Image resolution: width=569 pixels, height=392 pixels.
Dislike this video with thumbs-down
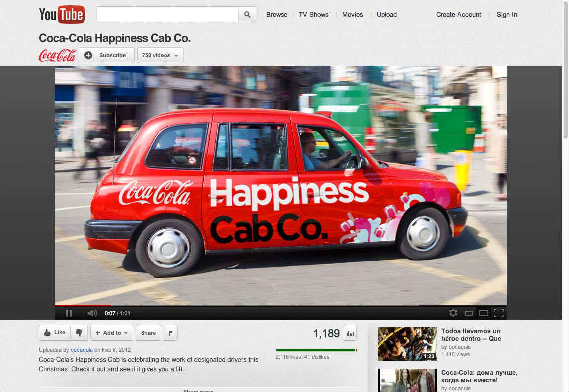[79, 333]
